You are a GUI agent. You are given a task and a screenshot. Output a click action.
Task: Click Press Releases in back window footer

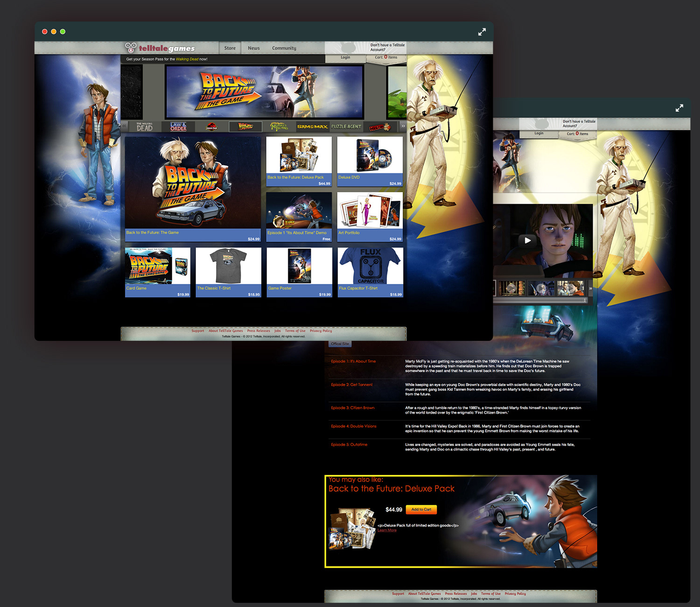[x=455, y=594]
